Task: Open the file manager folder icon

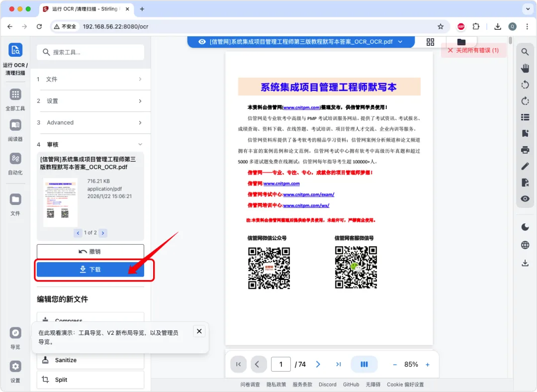Action: (x=461, y=42)
